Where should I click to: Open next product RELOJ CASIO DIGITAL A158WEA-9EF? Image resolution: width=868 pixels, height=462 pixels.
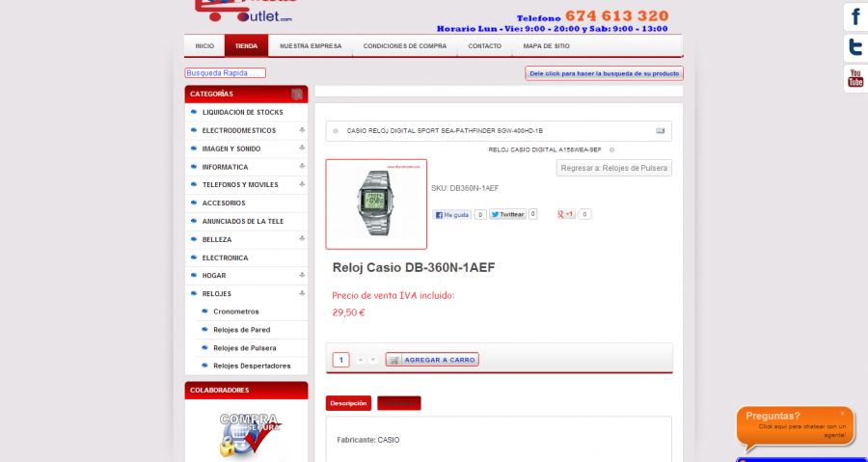[545, 149]
